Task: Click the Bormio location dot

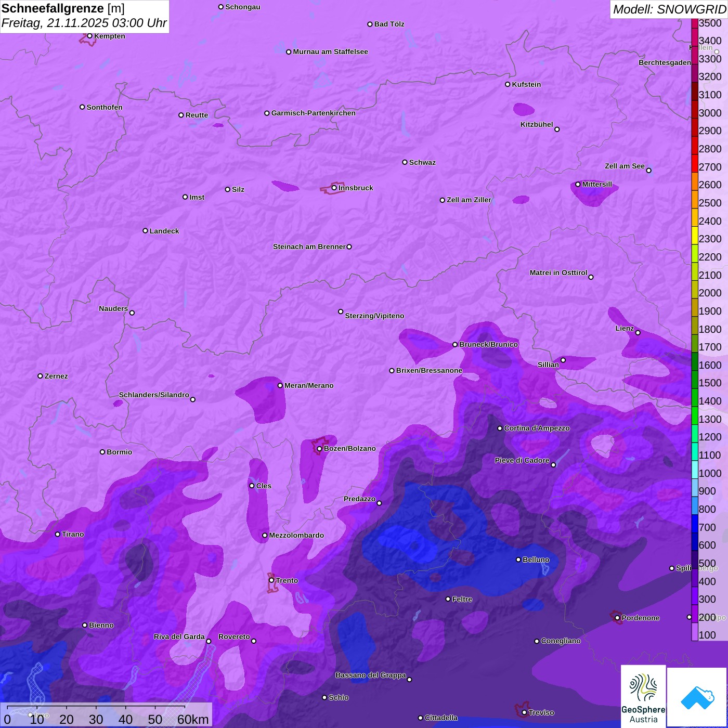Action: click(x=102, y=452)
